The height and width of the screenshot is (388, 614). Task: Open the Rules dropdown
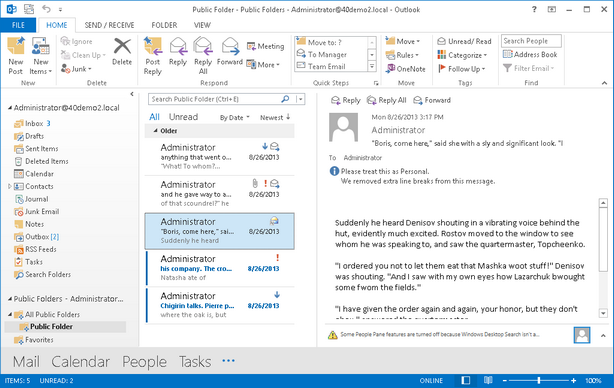pyautogui.click(x=402, y=55)
